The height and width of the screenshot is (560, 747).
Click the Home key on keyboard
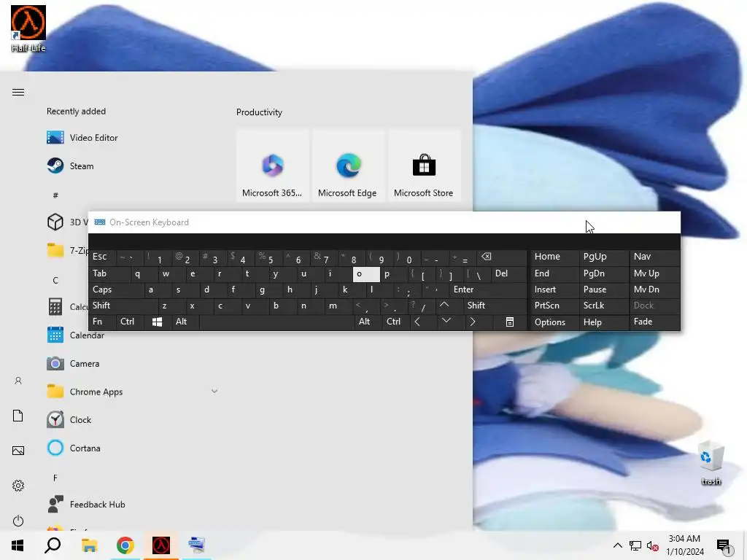pyautogui.click(x=554, y=257)
